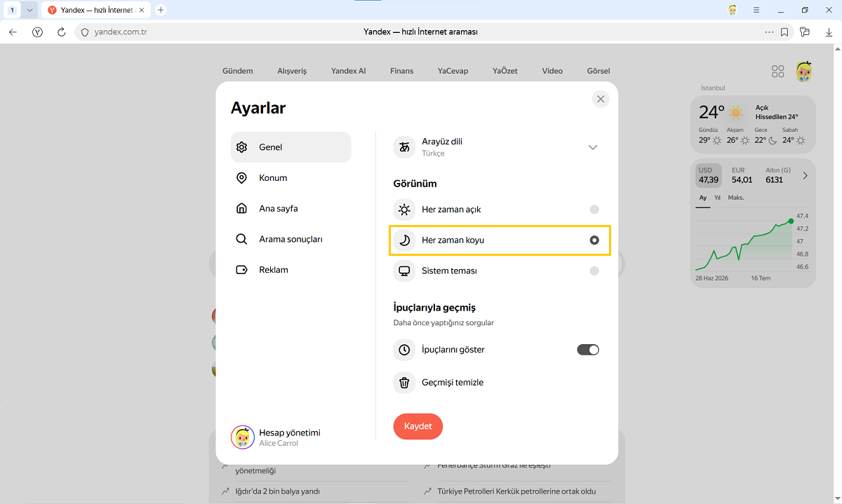Select the EUR currency tab
Screen dimensions: 842x504
click(x=742, y=175)
